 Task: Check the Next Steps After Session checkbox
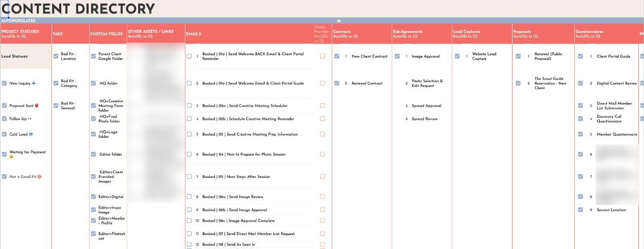click(189, 177)
